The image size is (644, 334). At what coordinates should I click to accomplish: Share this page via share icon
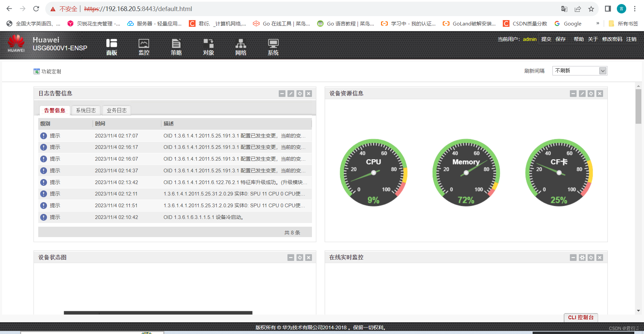(578, 9)
